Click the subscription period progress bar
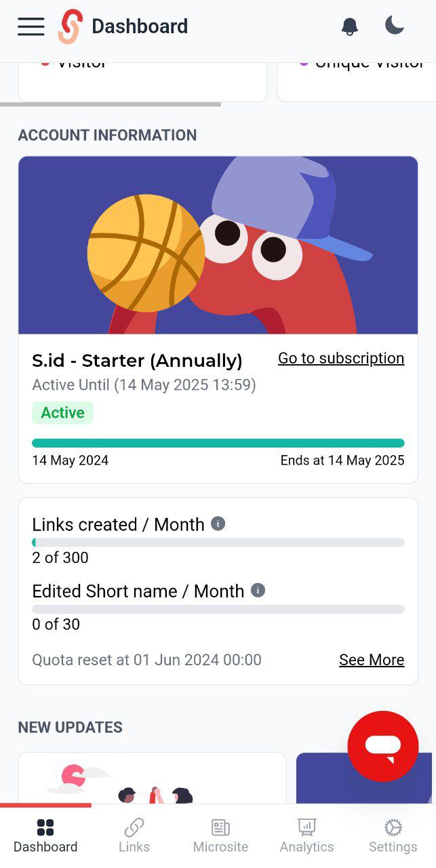Viewport: 436px width, 868px height. (218, 443)
